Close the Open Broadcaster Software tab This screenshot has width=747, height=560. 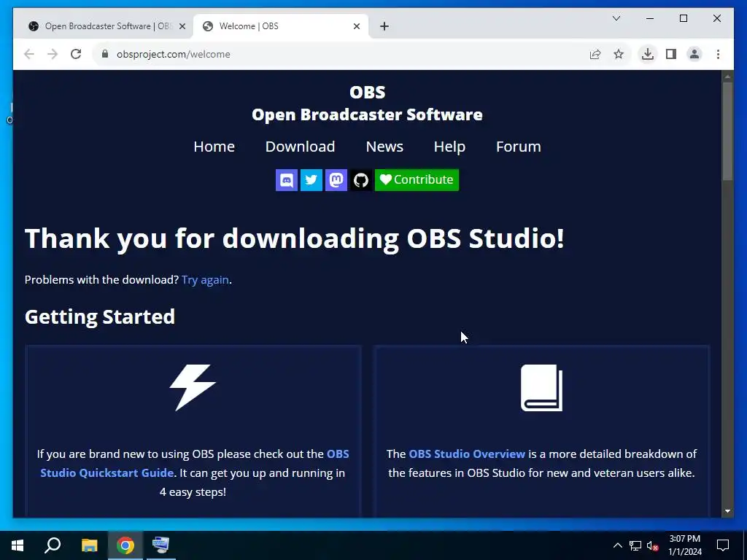click(x=182, y=26)
